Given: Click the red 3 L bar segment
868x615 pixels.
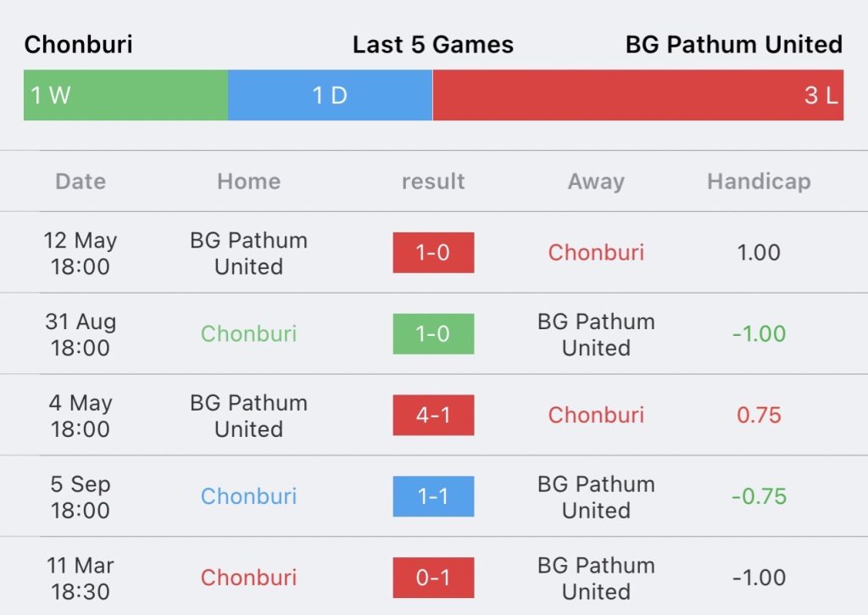Looking at the screenshot, I should pyautogui.click(x=637, y=95).
